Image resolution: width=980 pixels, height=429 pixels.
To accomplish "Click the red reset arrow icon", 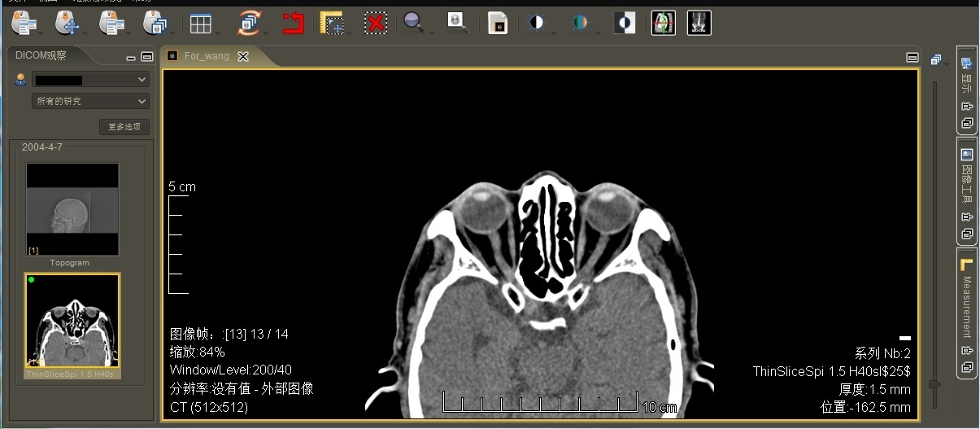I will pyautogui.click(x=293, y=24).
